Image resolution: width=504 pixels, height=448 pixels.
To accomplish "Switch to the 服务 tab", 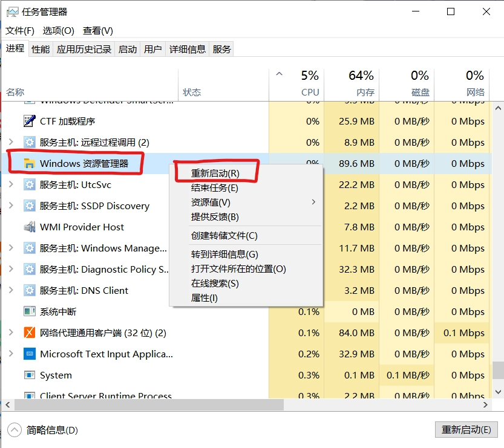I will (221, 49).
